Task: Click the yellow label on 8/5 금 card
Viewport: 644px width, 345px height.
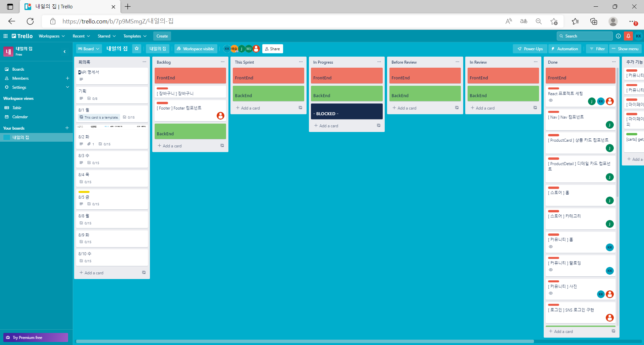Action: [84, 192]
